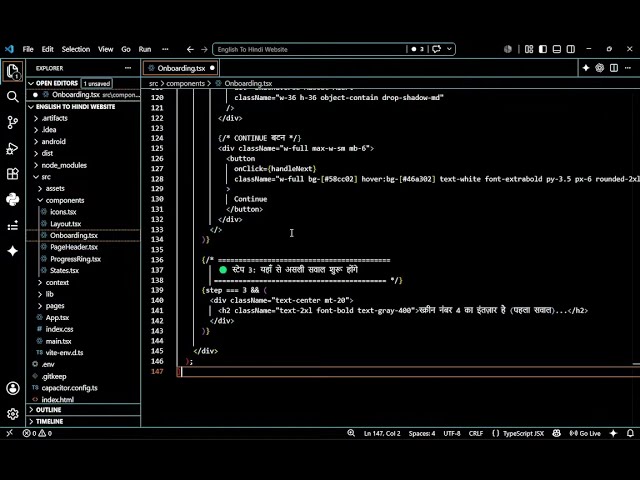Viewport: 640px width, 480px height.
Task: Click the sparkle icon in status bar
Action: [x=613, y=433]
